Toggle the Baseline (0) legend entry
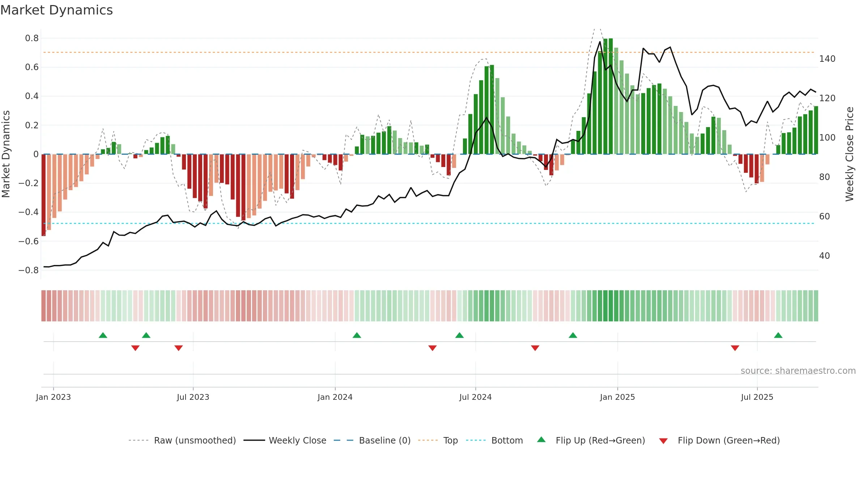868x488 pixels. pyautogui.click(x=372, y=440)
